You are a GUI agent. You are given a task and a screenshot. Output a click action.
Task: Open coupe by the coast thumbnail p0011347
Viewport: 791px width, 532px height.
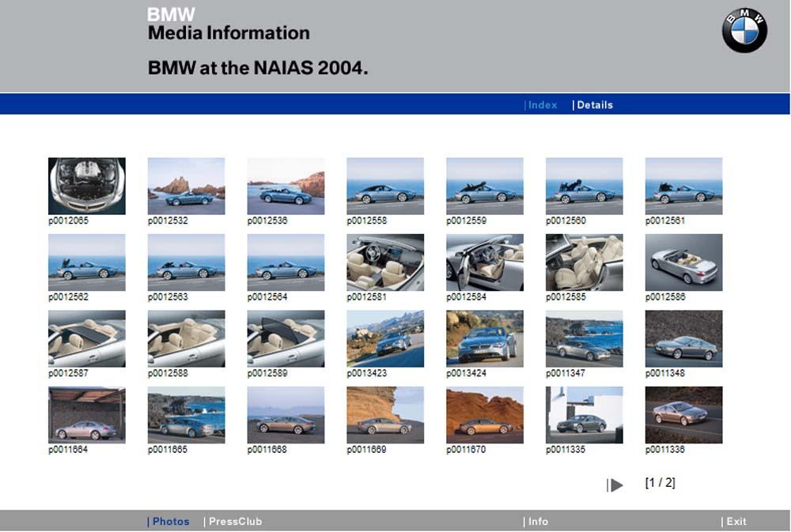tap(585, 338)
